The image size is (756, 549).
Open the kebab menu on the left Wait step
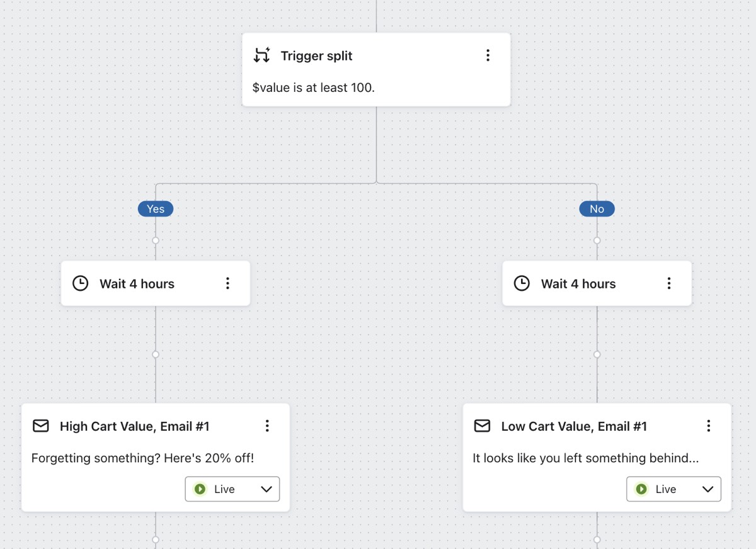227,283
